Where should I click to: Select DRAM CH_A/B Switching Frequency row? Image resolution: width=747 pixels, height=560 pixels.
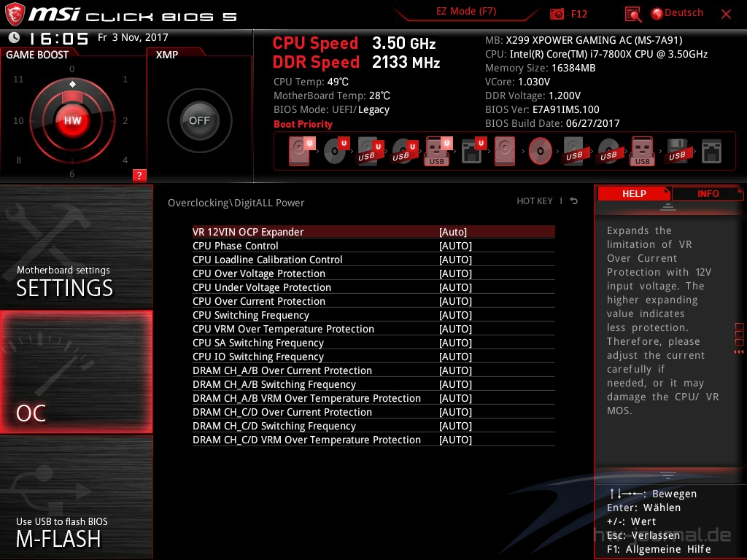tap(373, 384)
